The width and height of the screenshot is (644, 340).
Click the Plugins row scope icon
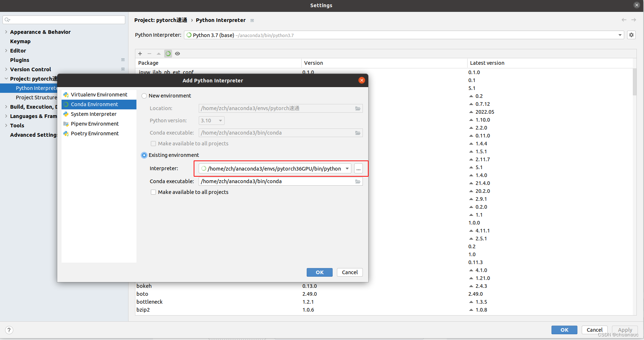(123, 60)
